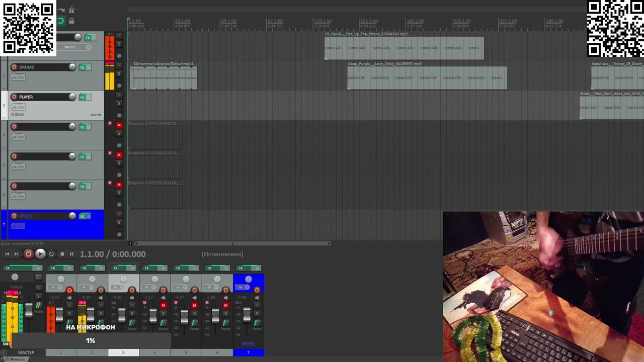Unmute track 4 in track panel
Image resolution: width=644 pixels, height=362 pixels.
119,125
